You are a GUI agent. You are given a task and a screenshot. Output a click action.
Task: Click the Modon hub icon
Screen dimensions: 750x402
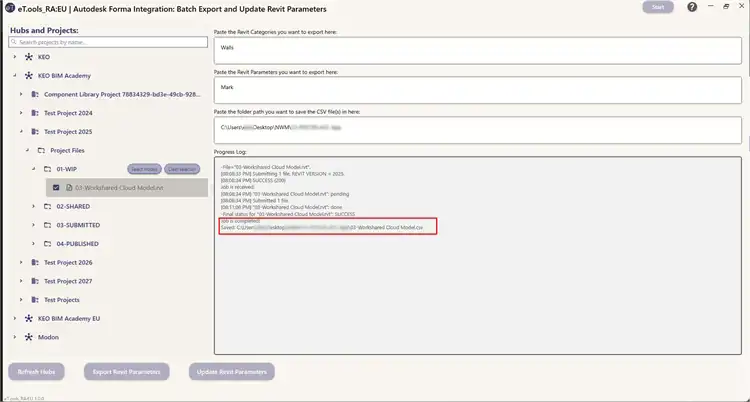point(28,337)
